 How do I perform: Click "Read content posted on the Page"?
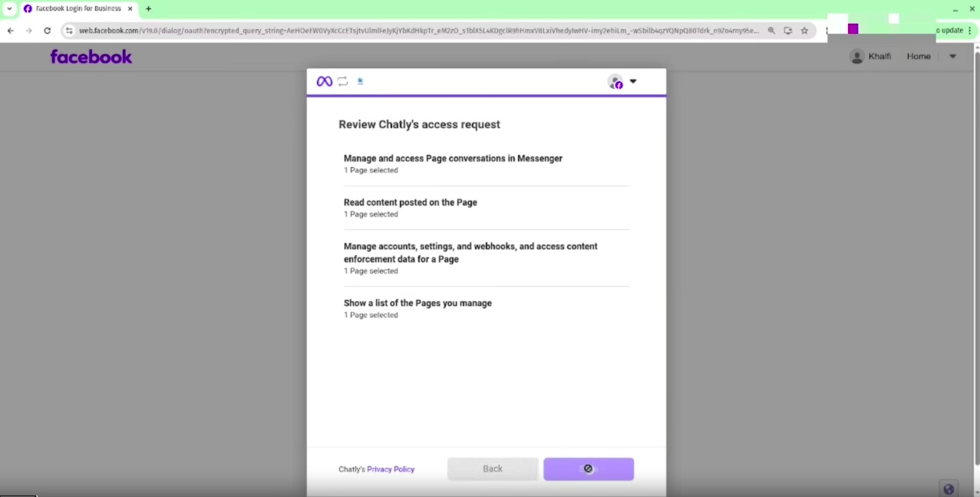coord(411,202)
